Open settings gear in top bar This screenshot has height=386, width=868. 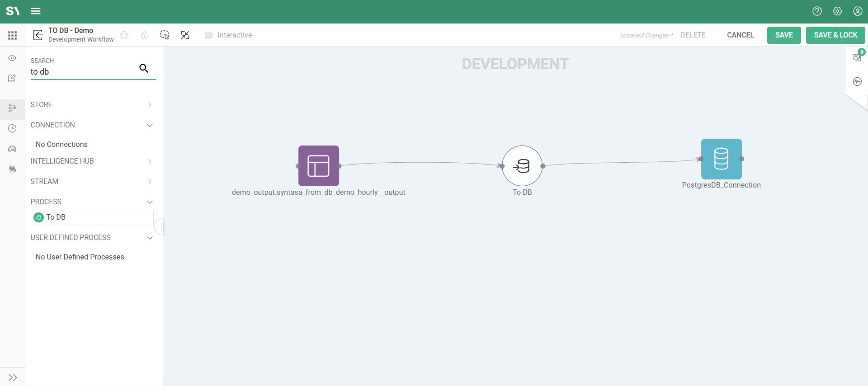tap(837, 11)
